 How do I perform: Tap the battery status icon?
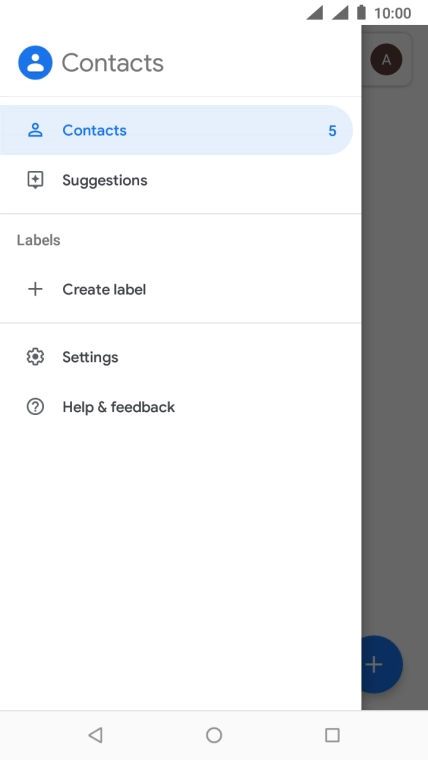361,12
